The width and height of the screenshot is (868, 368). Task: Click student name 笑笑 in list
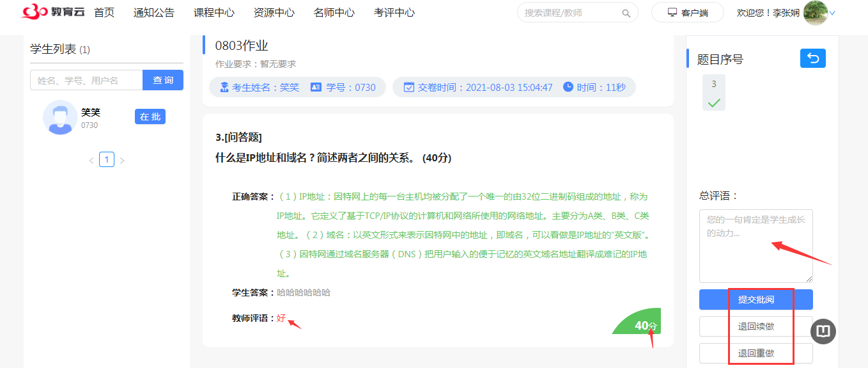pos(91,112)
